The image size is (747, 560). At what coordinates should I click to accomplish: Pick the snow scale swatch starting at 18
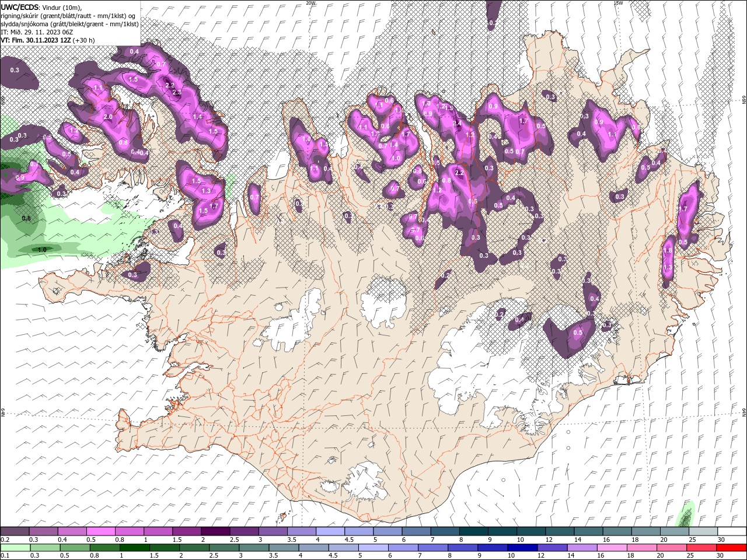pos(646,531)
